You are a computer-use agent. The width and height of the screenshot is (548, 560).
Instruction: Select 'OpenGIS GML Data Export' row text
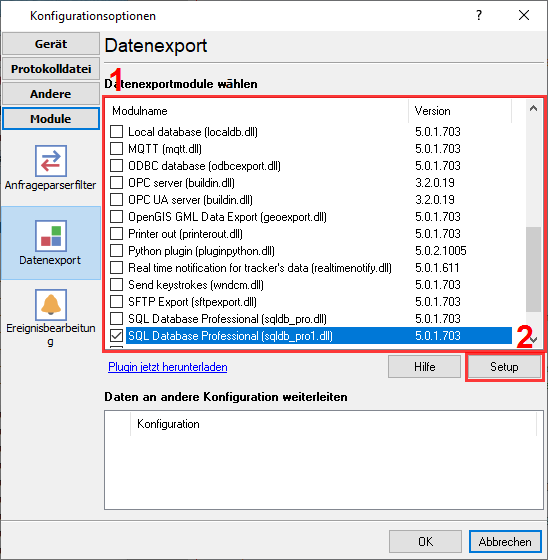point(227,217)
